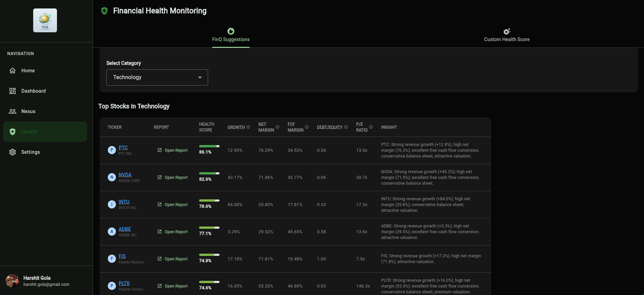The image size is (644, 295).
Task: Click the Health Score column header
Action: [x=206, y=127]
